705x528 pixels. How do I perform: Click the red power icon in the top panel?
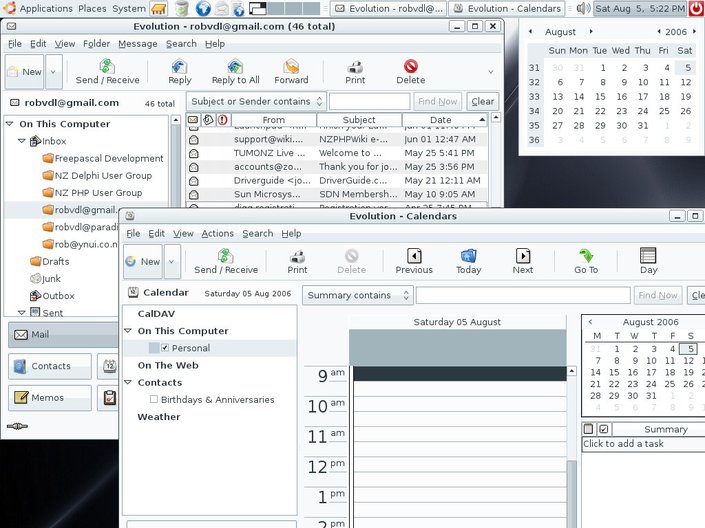(x=696, y=8)
